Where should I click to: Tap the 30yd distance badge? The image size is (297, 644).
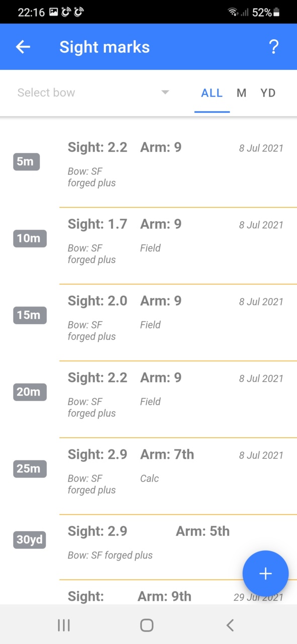30,540
